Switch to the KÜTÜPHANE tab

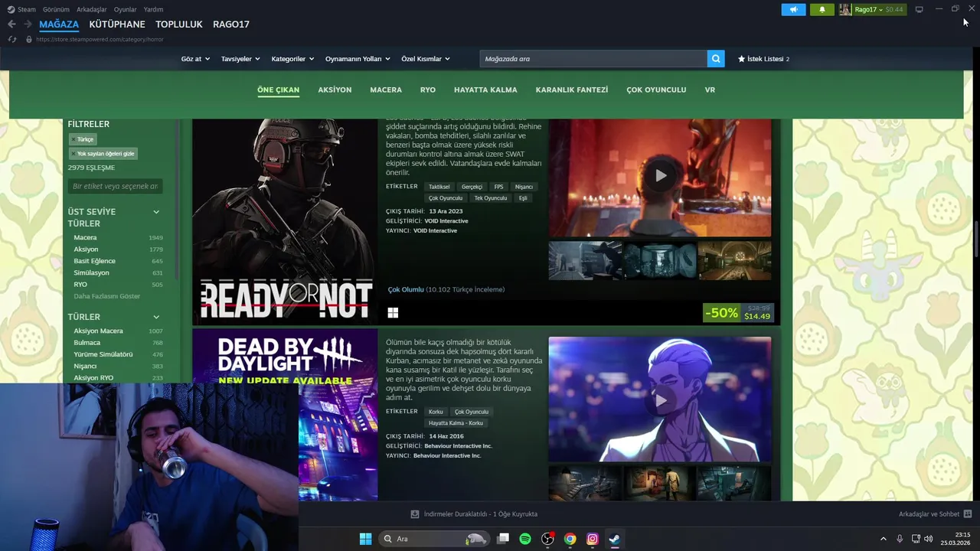pos(117,24)
